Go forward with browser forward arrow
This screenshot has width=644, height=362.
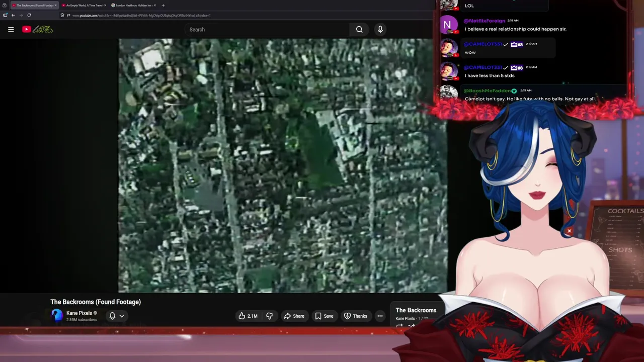pos(21,15)
